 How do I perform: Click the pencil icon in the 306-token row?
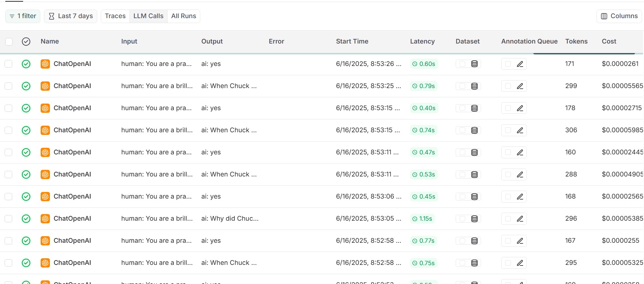(520, 130)
